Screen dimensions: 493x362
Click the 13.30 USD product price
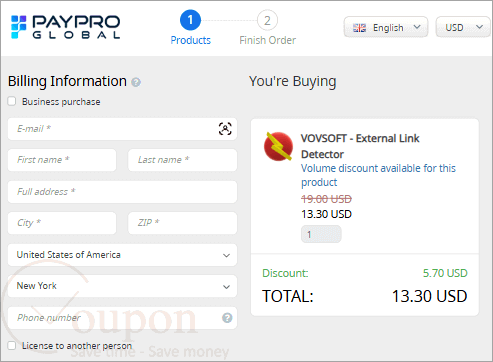(326, 214)
